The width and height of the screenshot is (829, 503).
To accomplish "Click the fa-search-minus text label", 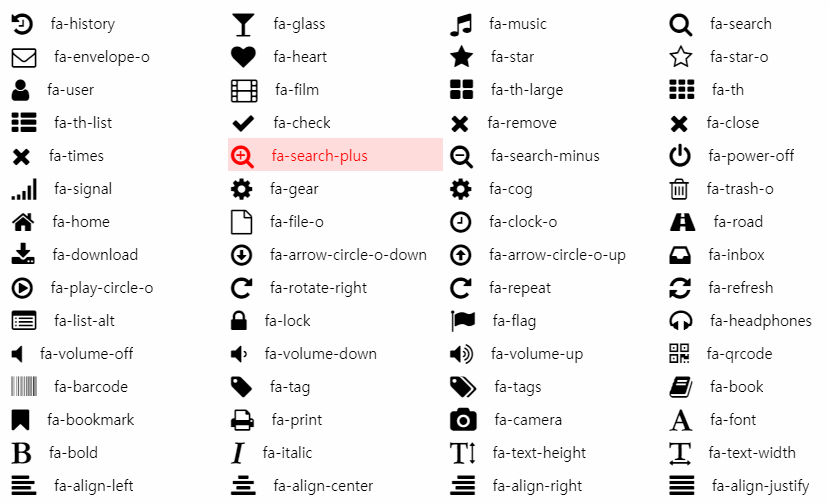I will click(x=545, y=156).
